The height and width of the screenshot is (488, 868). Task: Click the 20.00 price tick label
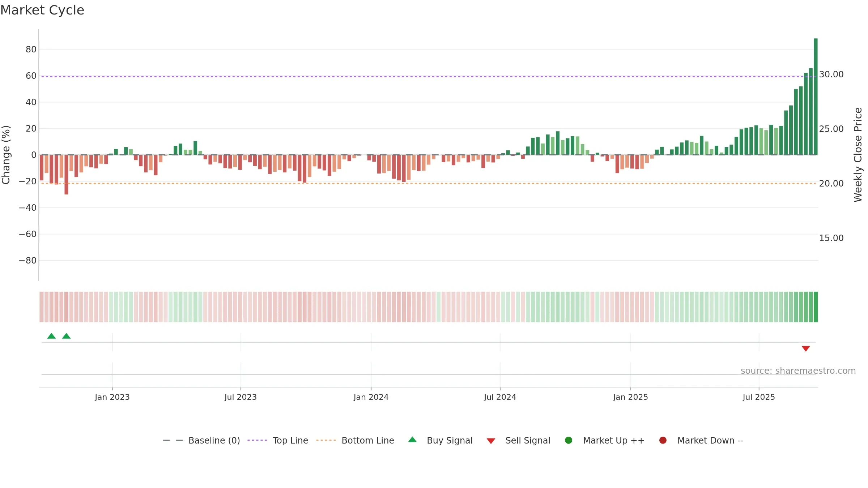pyautogui.click(x=831, y=184)
